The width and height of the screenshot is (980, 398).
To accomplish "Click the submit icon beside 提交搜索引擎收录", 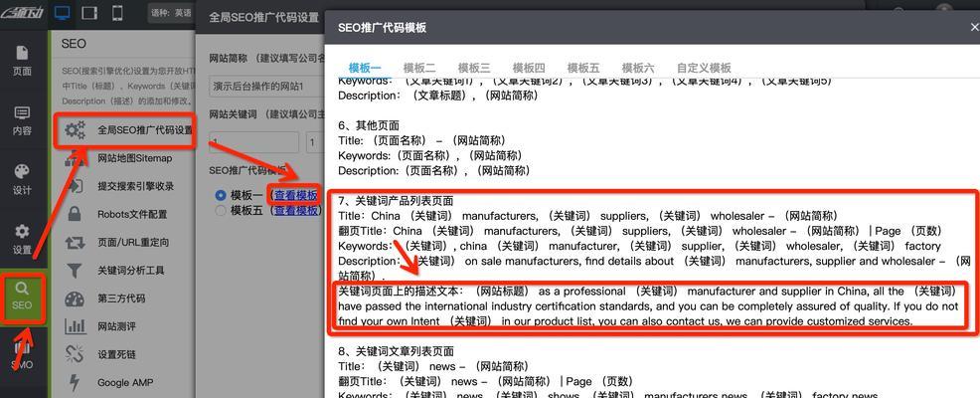I will pyautogui.click(x=75, y=186).
